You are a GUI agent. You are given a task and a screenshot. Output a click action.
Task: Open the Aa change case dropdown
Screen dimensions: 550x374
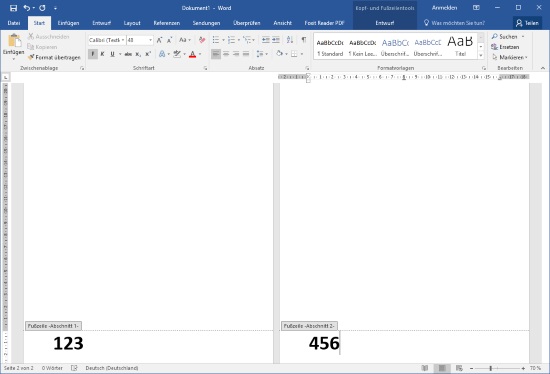pyautogui.click(x=185, y=40)
